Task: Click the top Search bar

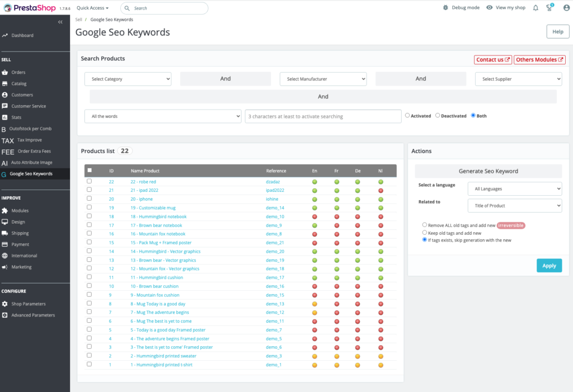Action: [165, 8]
